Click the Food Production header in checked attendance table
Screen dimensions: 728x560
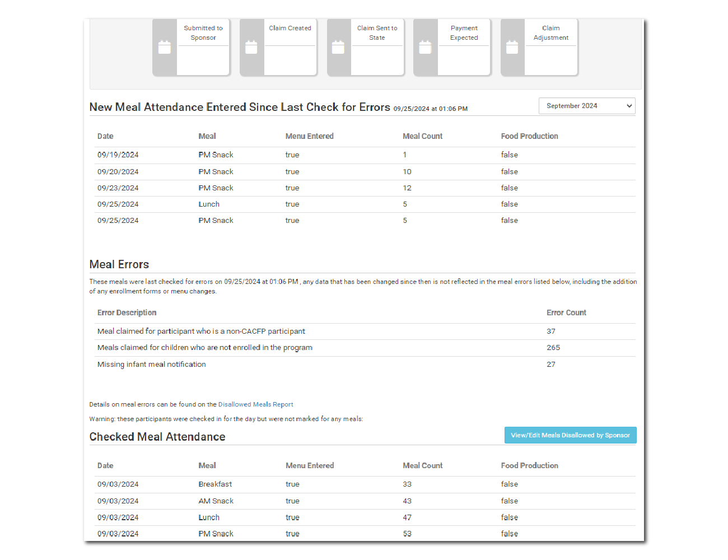[529, 465]
